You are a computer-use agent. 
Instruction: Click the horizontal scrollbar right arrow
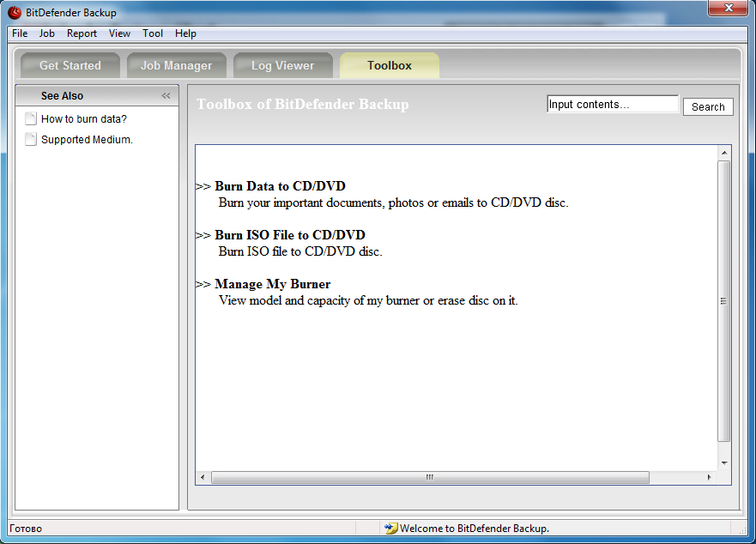click(709, 477)
